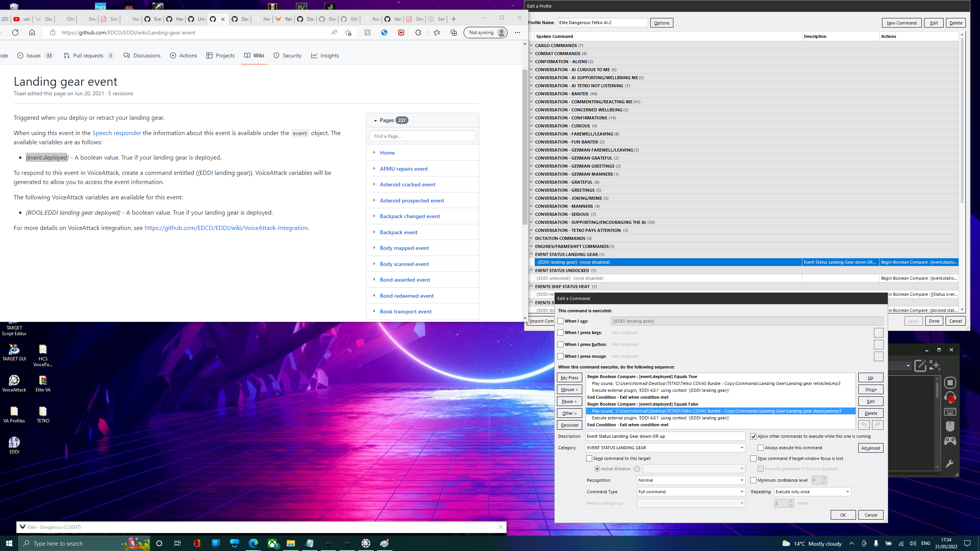Image resolution: width=980 pixels, height=551 pixels.
Task: Open VoiceAttack more profile actions icon
Action: [x=934, y=365]
